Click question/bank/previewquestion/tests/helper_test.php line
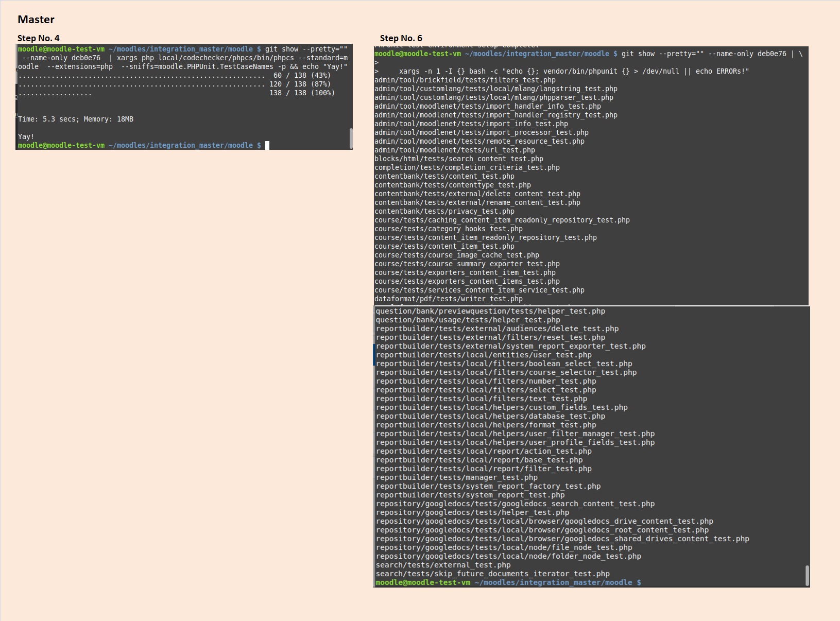The width and height of the screenshot is (840, 621). [x=490, y=311]
